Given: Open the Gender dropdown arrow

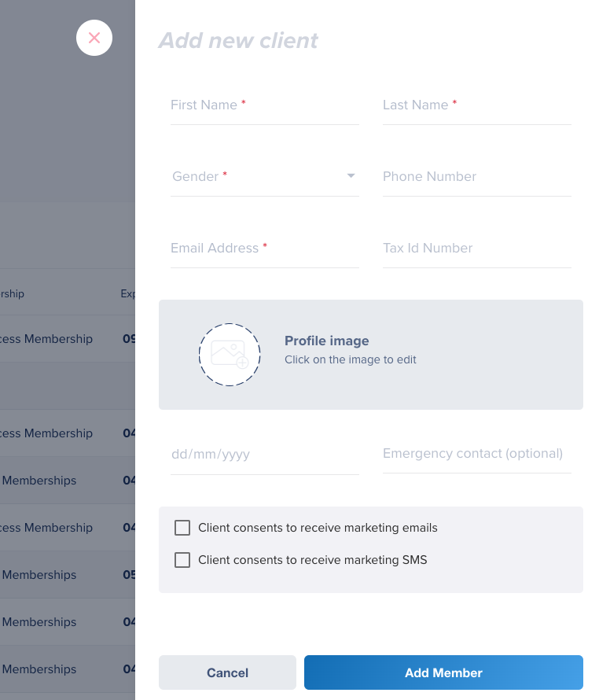Looking at the screenshot, I should [x=351, y=176].
